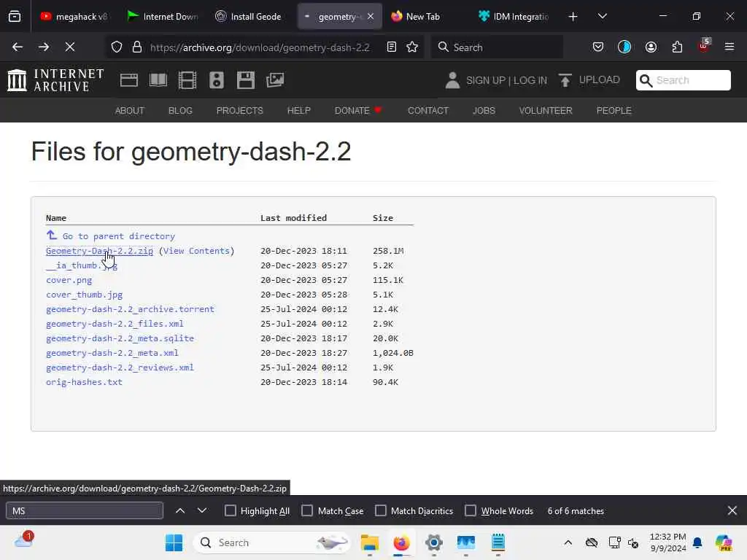
Task: Open the Software floppy disk icon
Action: 246,80
